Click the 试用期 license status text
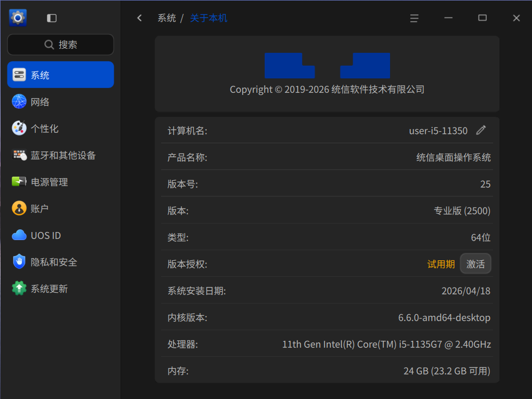This screenshot has width=532, height=399. (441, 264)
